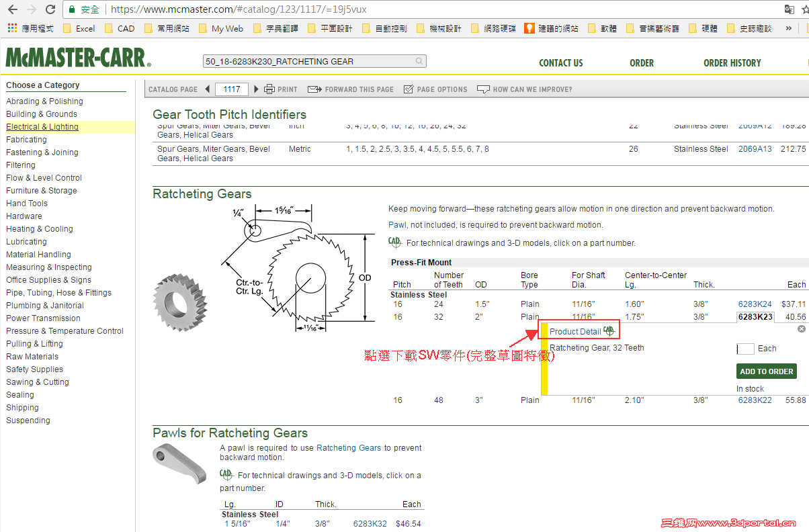Click the ADD TO ORDER button

pyautogui.click(x=767, y=371)
